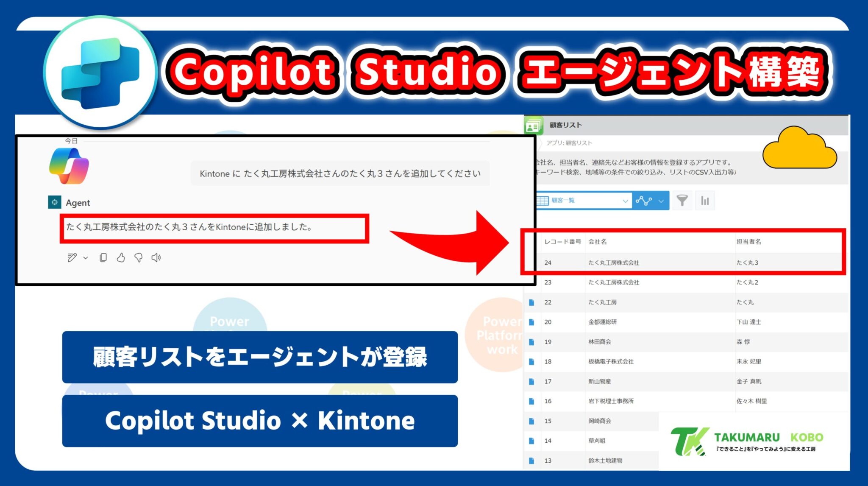The height and width of the screenshot is (486, 868).
Task: Open record 22 via its blue document icon
Action: click(x=532, y=302)
